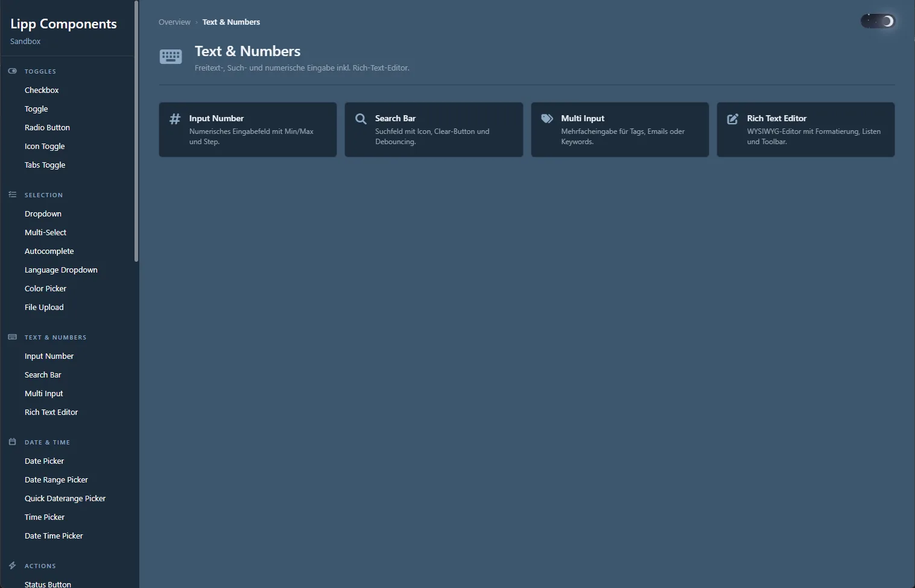Open Tabs Toggle page

tap(45, 165)
